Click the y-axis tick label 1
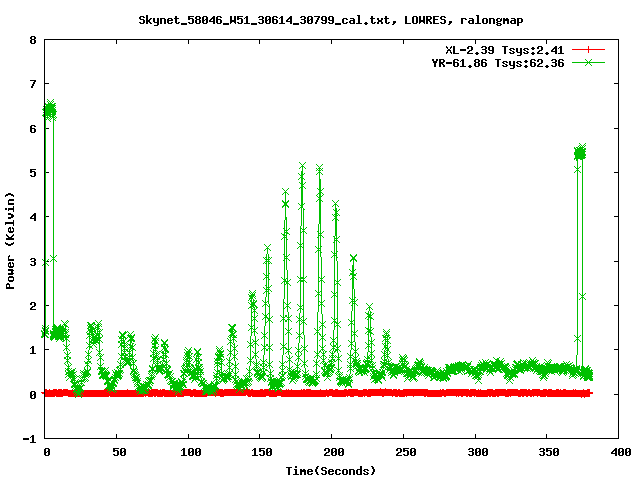Viewport: 640px width, 480px height. click(x=33, y=350)
